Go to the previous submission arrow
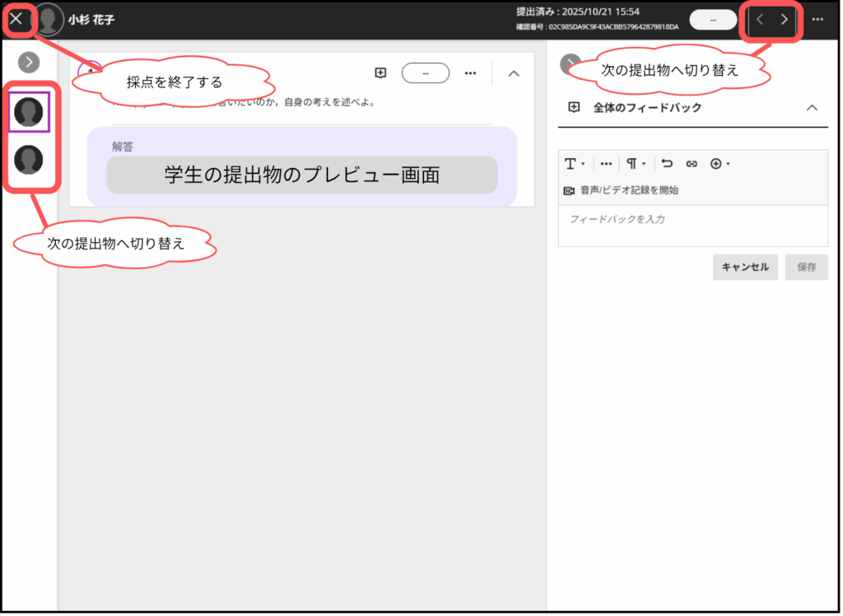This screenshot has width=843, height=616. [x=759, y=20]
